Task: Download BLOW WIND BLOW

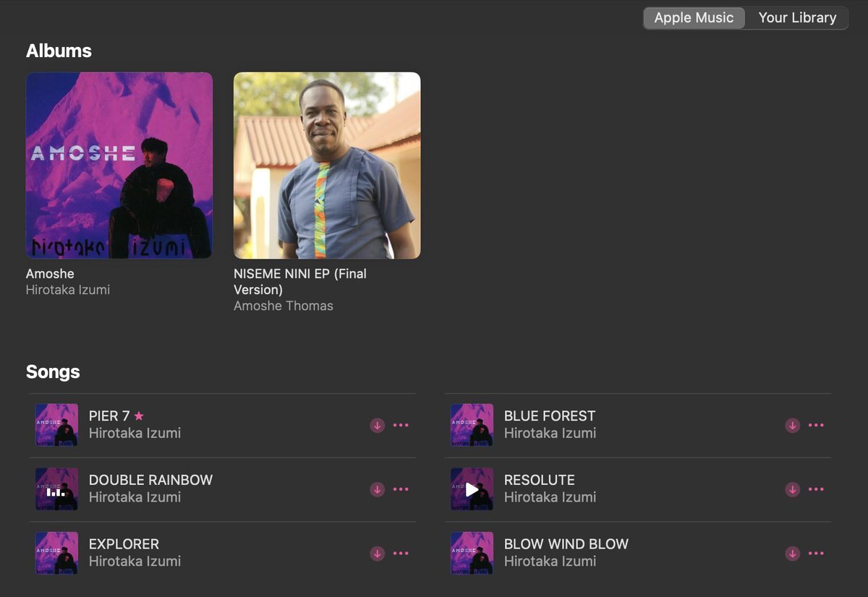Action: click(792, 554)
